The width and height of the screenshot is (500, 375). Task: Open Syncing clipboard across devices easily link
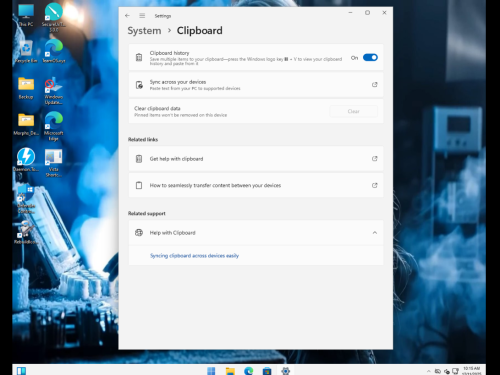[x=194, y=256]
